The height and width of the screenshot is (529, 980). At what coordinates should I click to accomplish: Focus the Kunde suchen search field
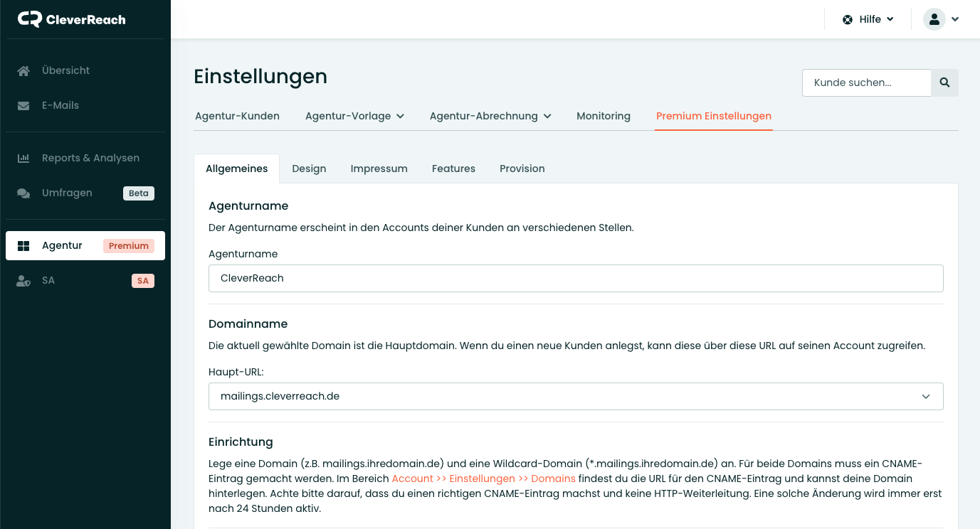(867, 82)
